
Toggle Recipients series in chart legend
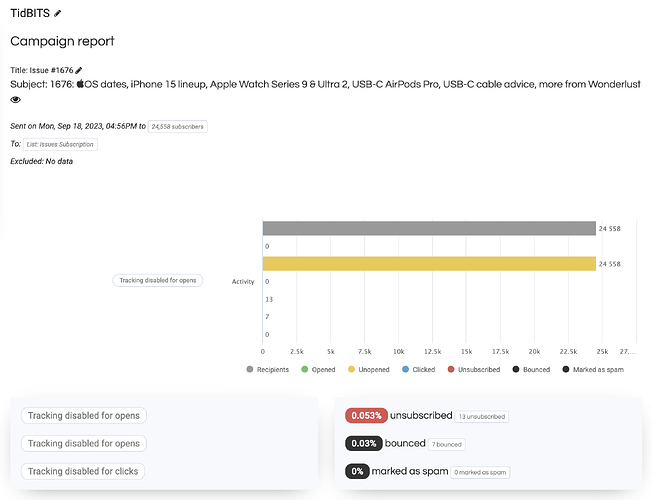tap(267, 369)
